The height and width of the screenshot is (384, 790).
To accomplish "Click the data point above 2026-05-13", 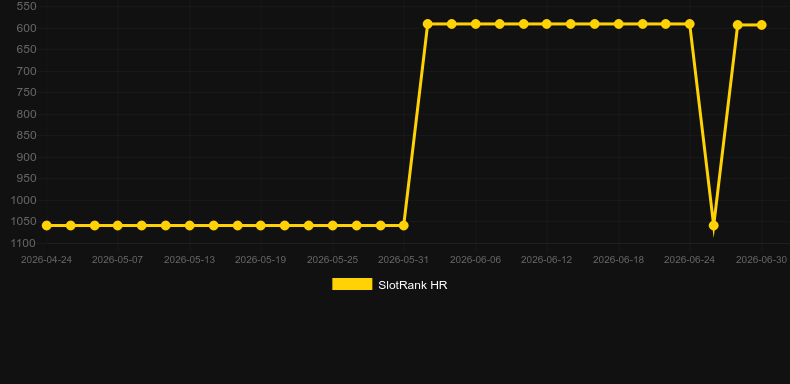I will click(x=189, y=225).
